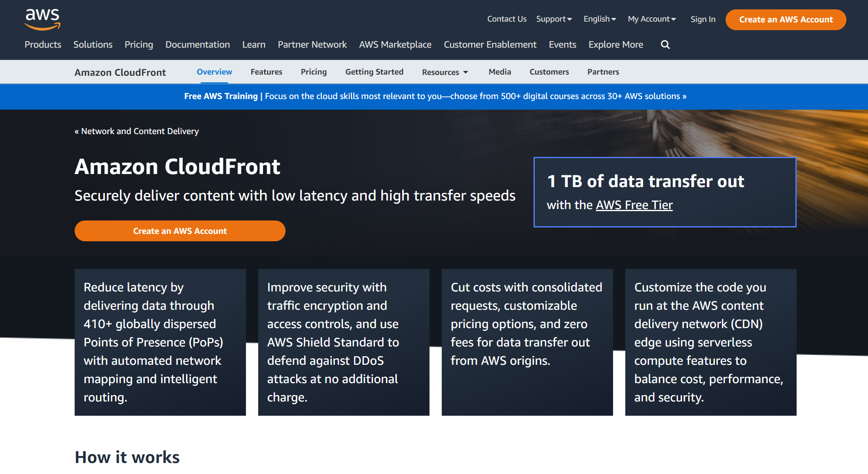Open the Explore More menu
This screenshot has width=868, height=474.
point(616,45)
